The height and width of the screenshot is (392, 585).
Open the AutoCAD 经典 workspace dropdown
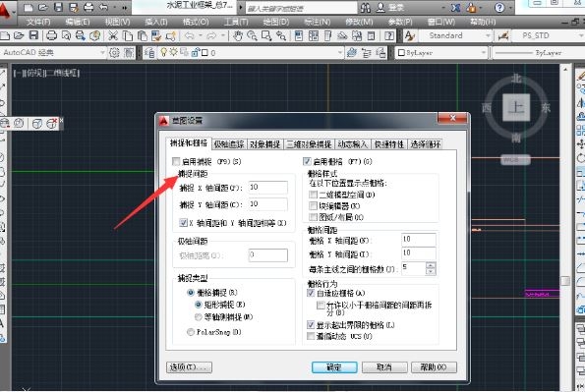102,53
